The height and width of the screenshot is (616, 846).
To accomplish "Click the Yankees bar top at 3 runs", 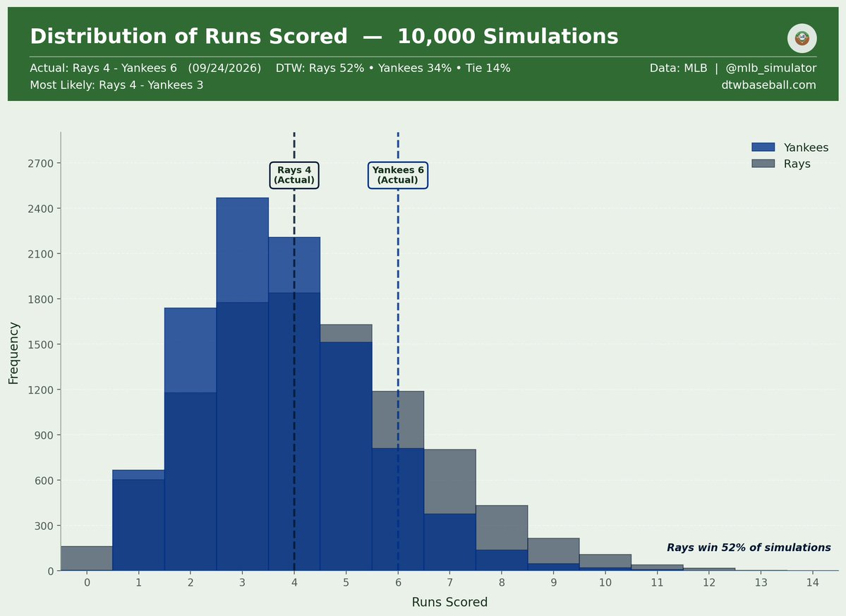I will click(x=242, y=250).
